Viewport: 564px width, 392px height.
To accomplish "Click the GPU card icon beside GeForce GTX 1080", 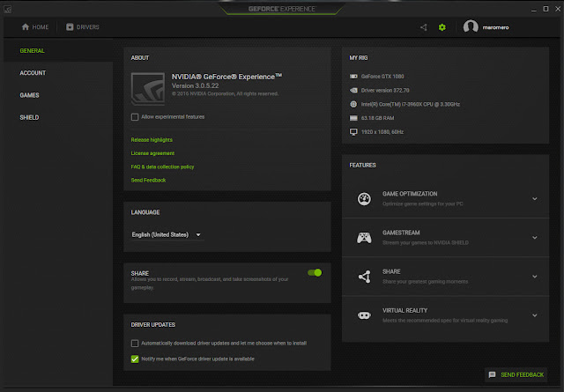I will point(353,77).
